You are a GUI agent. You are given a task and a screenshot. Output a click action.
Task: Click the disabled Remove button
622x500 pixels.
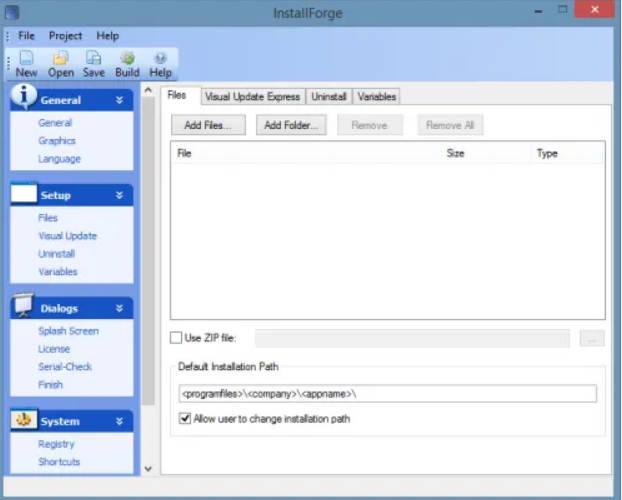370,125
